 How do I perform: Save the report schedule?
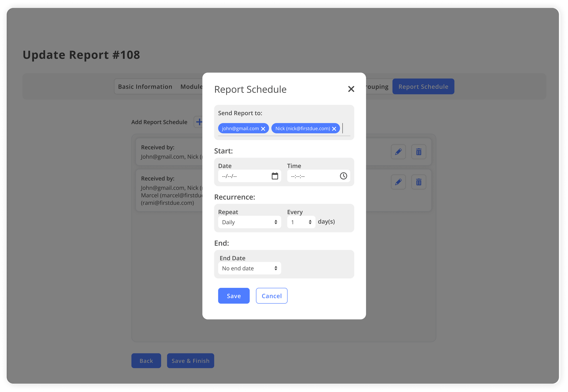[x=233, y=295]
